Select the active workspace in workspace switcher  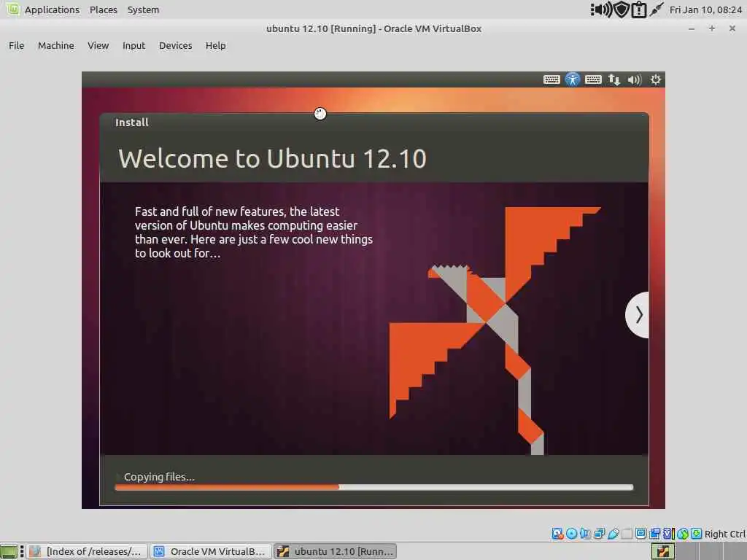click(663, 551)
